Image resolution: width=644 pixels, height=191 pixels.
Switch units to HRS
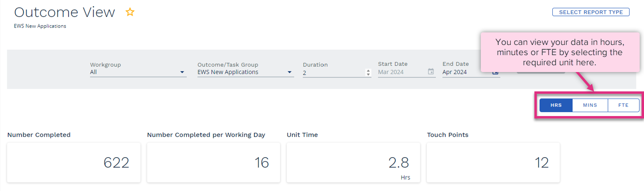(556, 105)
